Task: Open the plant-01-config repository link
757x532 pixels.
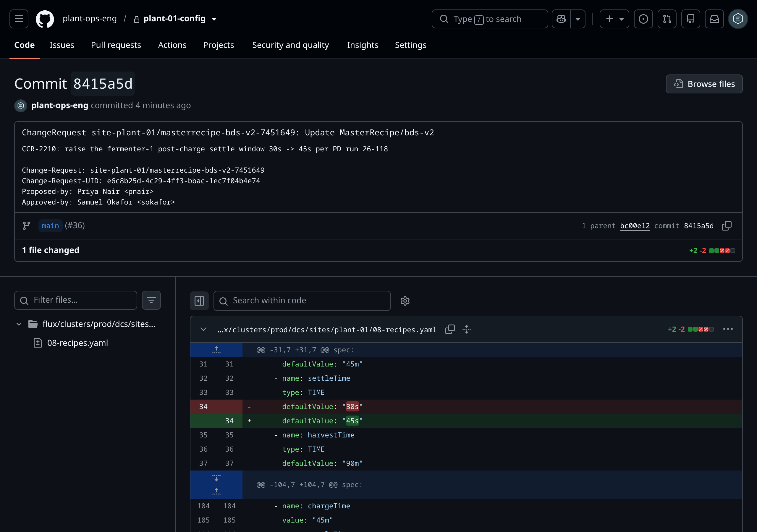Action: click(174, 19)
